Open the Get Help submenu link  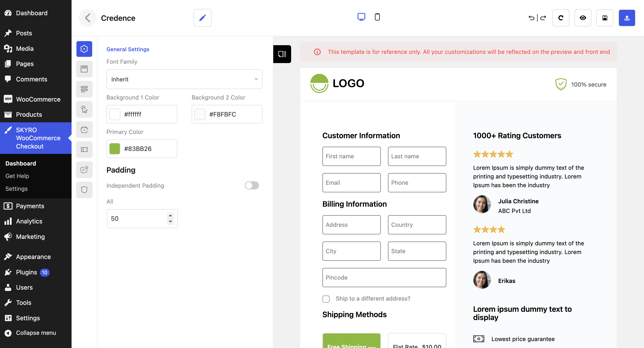(x=17, y=176)
